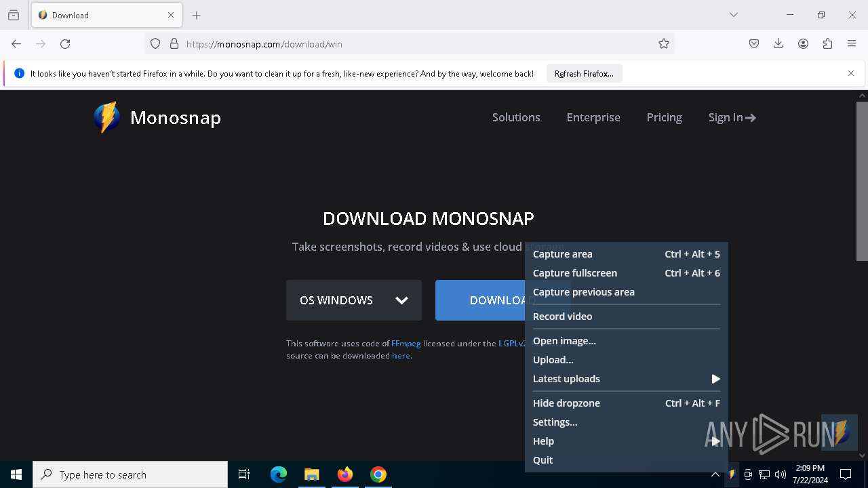Screen dimensions: 868x488
Task: Choose Capture previous area
Action: (627, 292)
